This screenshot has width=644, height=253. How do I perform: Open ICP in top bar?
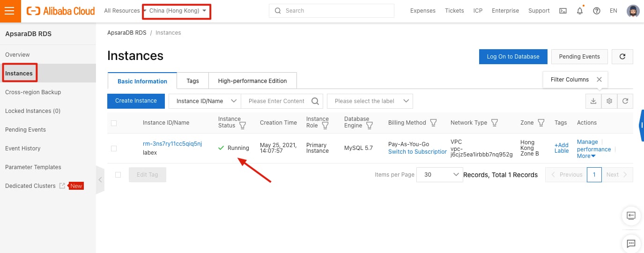pos(478,11)
